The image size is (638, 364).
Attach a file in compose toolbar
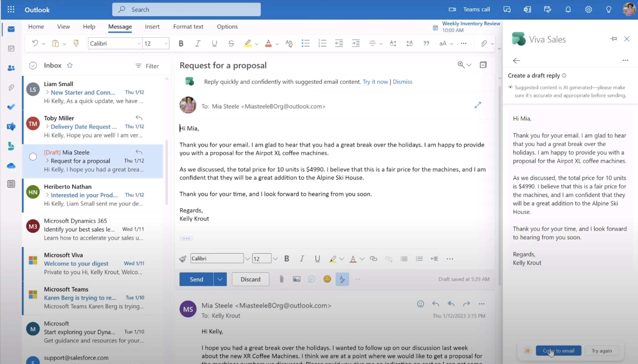tap(281, 279)
